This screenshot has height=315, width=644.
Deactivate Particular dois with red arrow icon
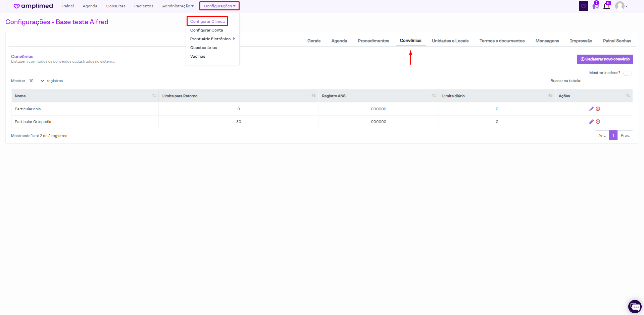point(598,109)
